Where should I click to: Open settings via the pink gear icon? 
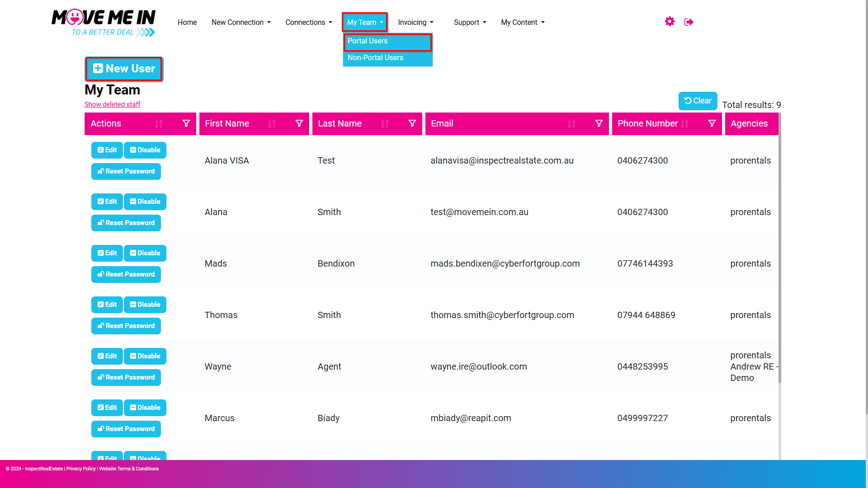pos(670,22)
